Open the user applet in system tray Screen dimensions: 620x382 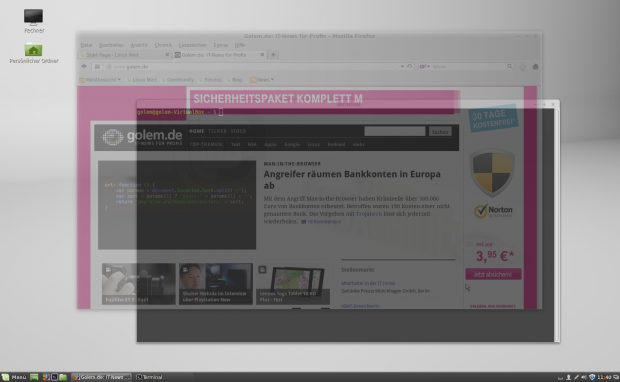coord(568,377)
